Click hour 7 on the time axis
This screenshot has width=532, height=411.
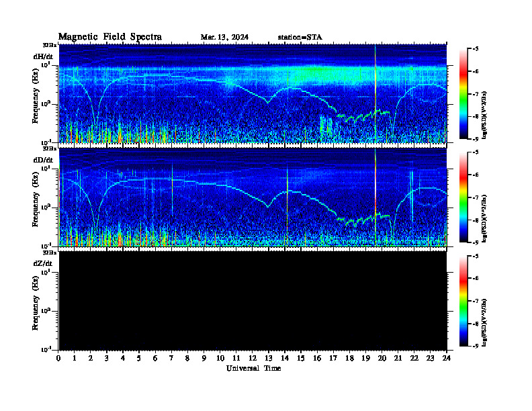pos(171,358)
